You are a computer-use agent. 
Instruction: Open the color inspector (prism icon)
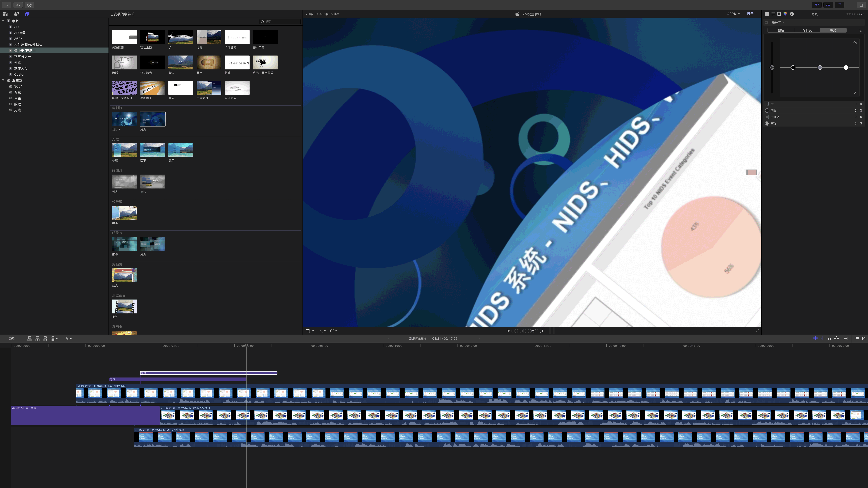click(785, 14)
